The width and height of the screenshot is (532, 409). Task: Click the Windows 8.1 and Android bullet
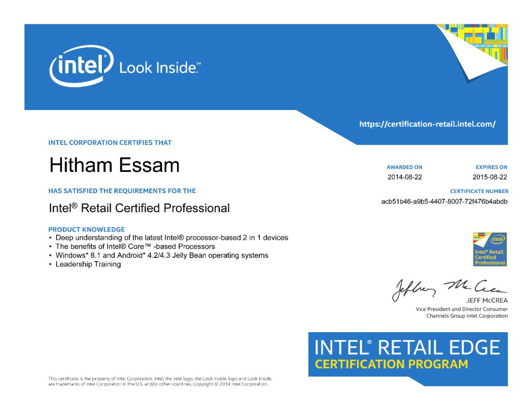tap(162, 255)
